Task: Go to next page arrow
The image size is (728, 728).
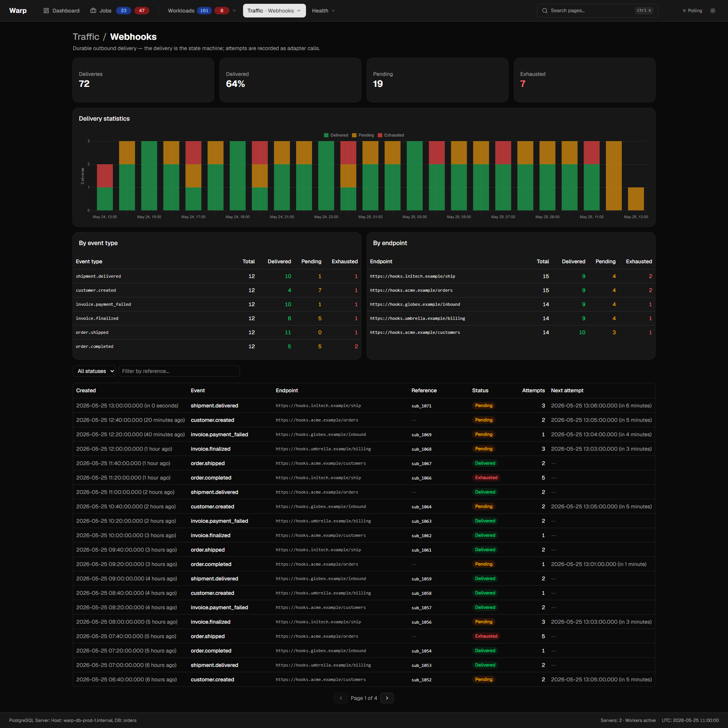Action: point(387,698)
